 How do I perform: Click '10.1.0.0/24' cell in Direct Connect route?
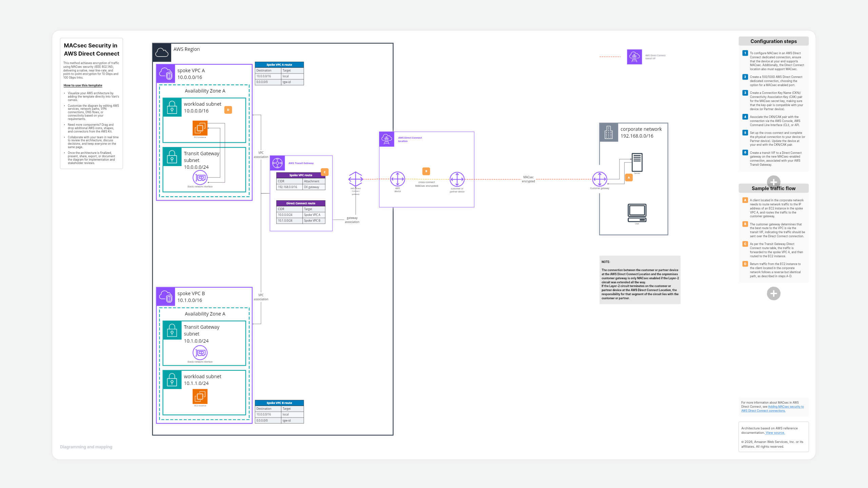pyautogui.click(x=290, y=221)
